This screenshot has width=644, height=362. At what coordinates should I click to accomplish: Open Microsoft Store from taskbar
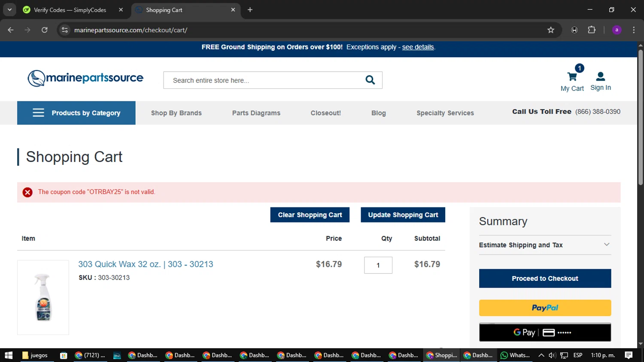(x=64, y=355)
